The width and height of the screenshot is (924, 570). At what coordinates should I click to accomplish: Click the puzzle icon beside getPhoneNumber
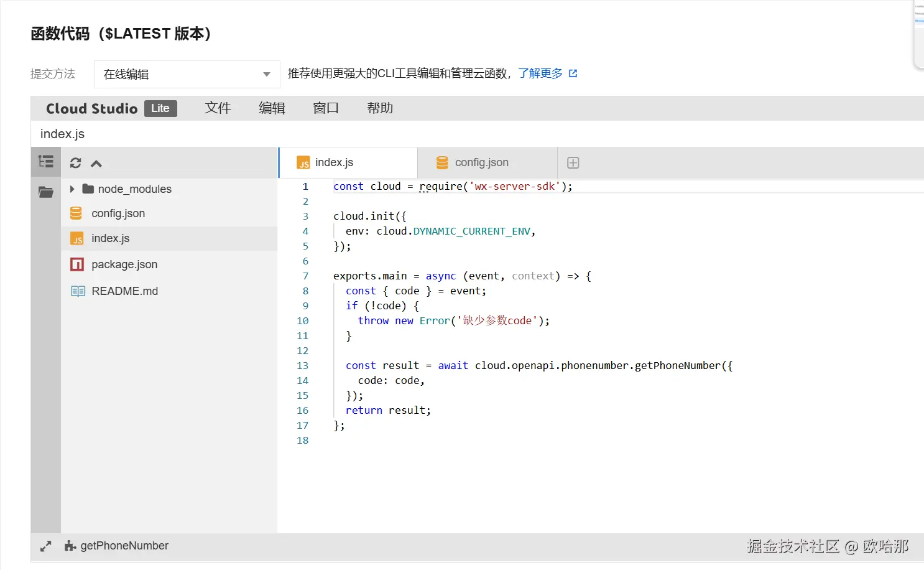click(70, 546)
